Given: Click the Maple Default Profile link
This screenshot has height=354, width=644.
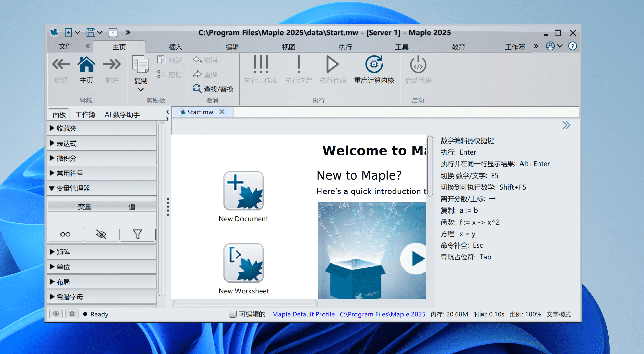Looking at the screenshot, I should point(303,314).
